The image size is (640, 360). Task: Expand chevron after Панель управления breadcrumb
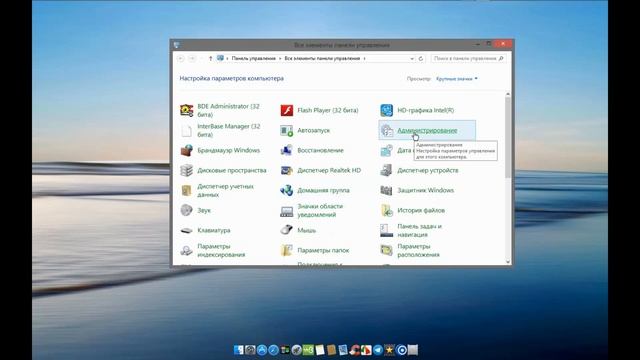[x=280, y=58]
